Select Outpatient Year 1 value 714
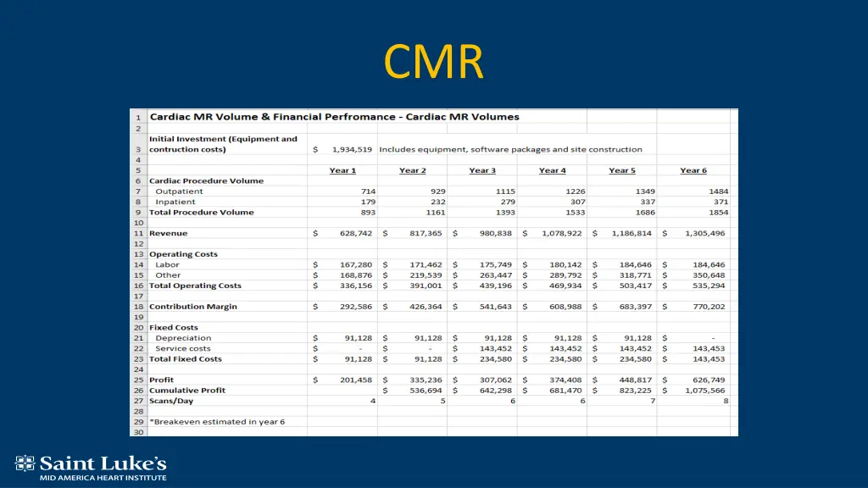Screen dimensions: 868x488 [368, 191]
